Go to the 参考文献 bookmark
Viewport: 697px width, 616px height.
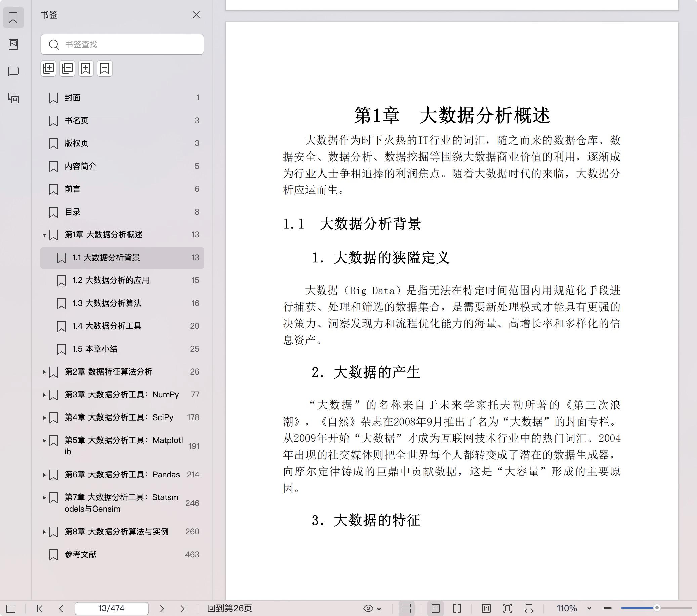pos(122,555)
